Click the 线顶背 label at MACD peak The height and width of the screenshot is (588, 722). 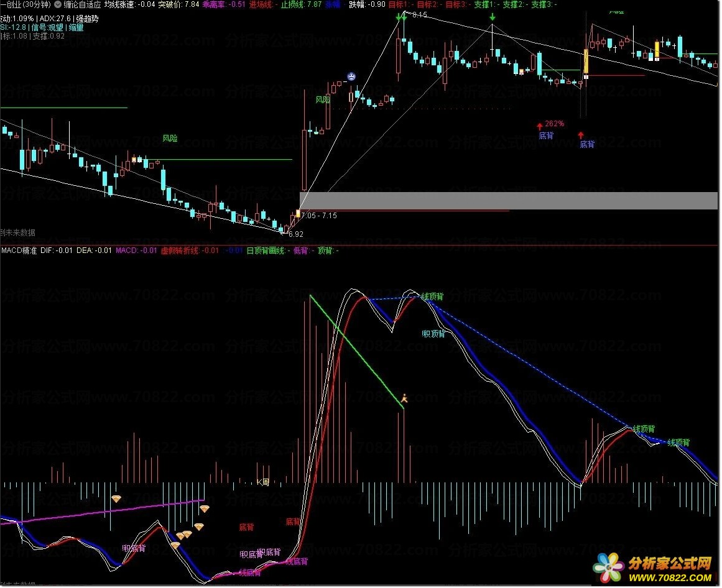(432, 296)
